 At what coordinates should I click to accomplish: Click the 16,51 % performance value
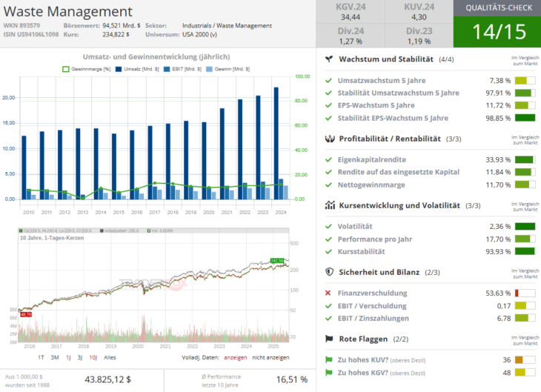[x=292, y=379]
